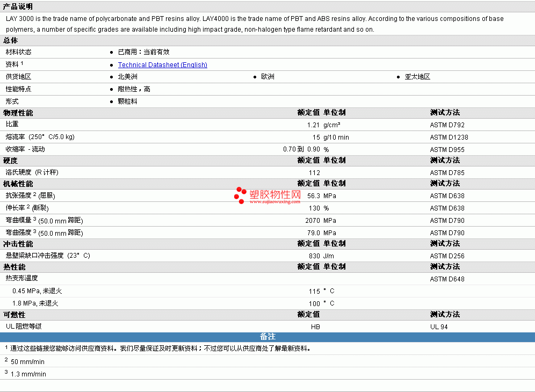Click the 冲击性能 section heading
The width and height of the screenshot is (535, 392).
tap(18, 244)
